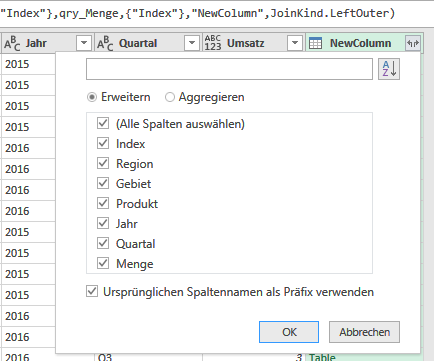Click the NewColumn expand arrows icon
Viewport: 434px width, 361px height.
click(413, 43)
